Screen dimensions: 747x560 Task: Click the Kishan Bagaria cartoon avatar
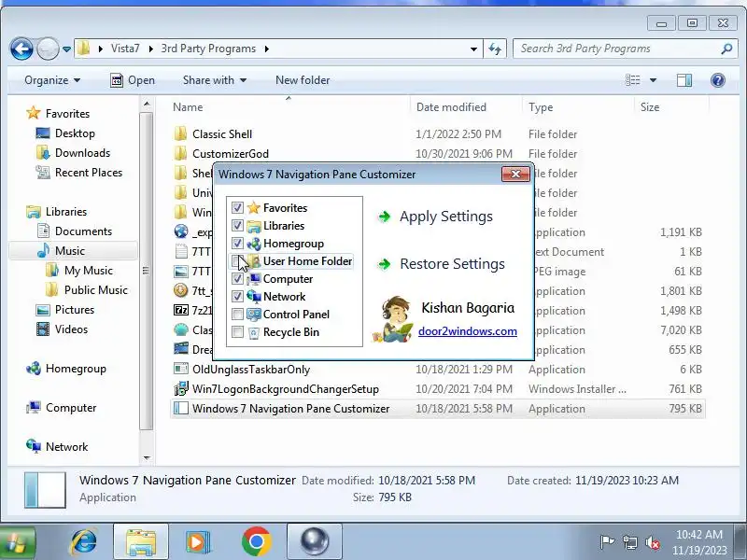click(x=394, y=319)
